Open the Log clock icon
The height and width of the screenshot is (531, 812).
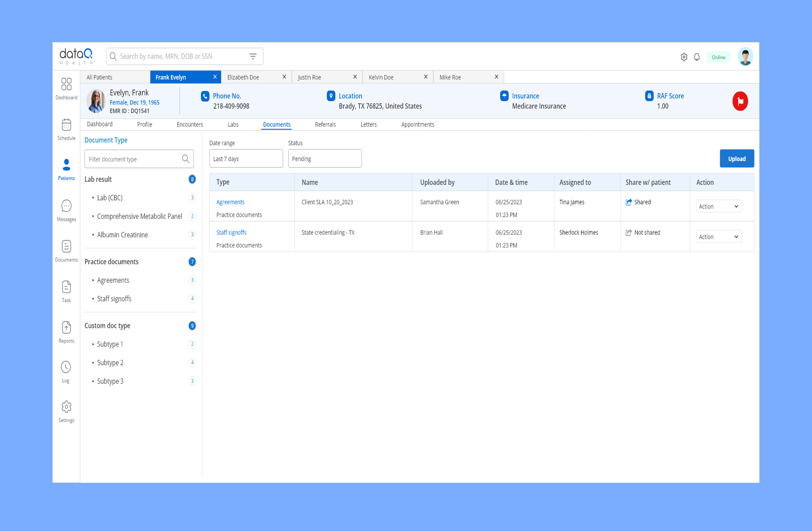click(66, 368)
